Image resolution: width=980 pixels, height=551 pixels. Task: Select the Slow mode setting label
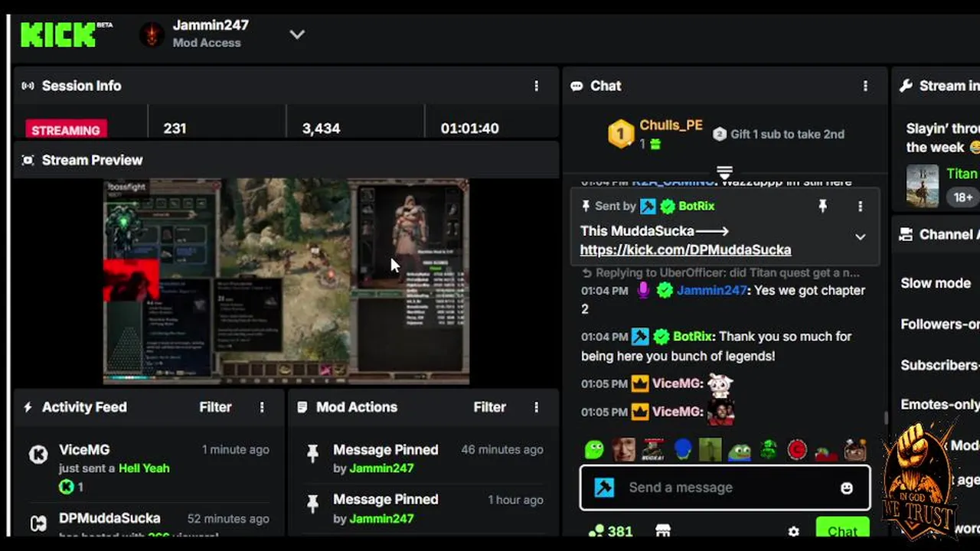point(936,283)
